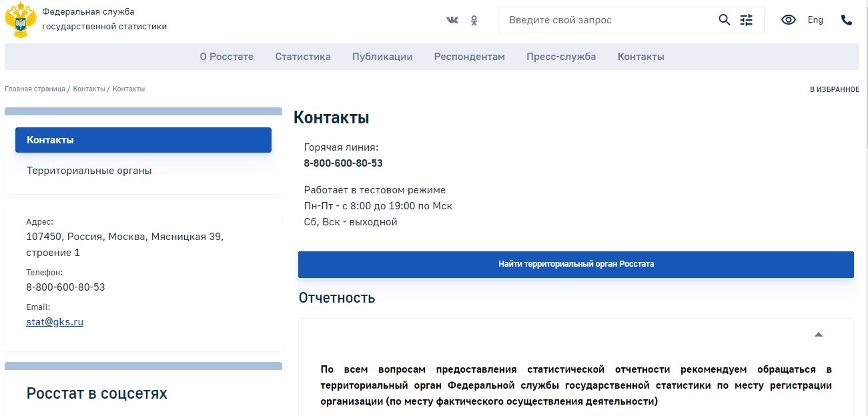
Task: Click the Федеральная служба государственной статистики title
Action: point(104,19)
